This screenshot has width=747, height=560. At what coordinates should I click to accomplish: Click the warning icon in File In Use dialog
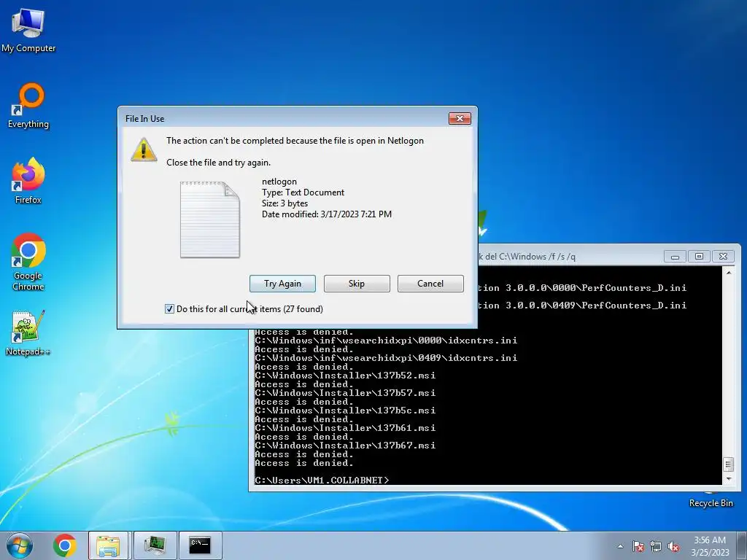144,149
